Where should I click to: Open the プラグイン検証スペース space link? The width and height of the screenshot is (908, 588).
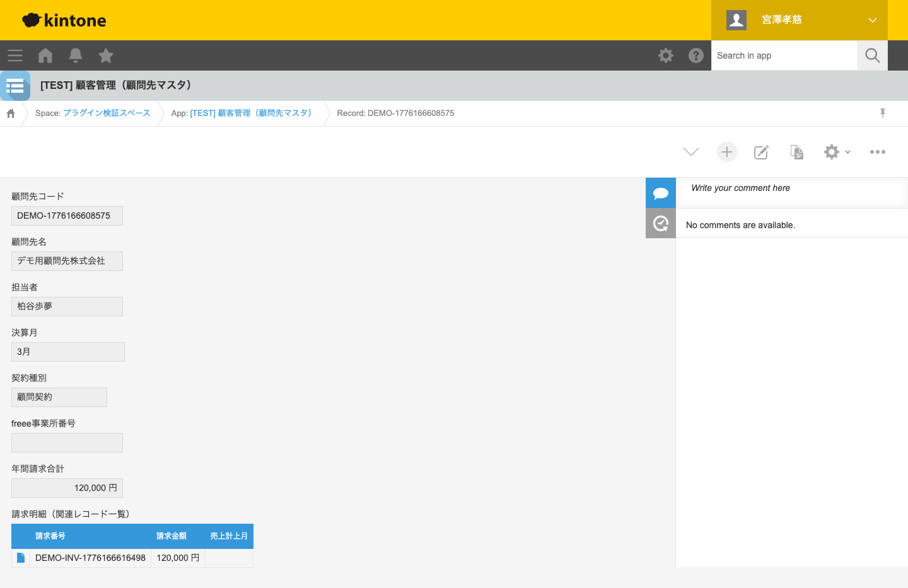pos(106,113)
